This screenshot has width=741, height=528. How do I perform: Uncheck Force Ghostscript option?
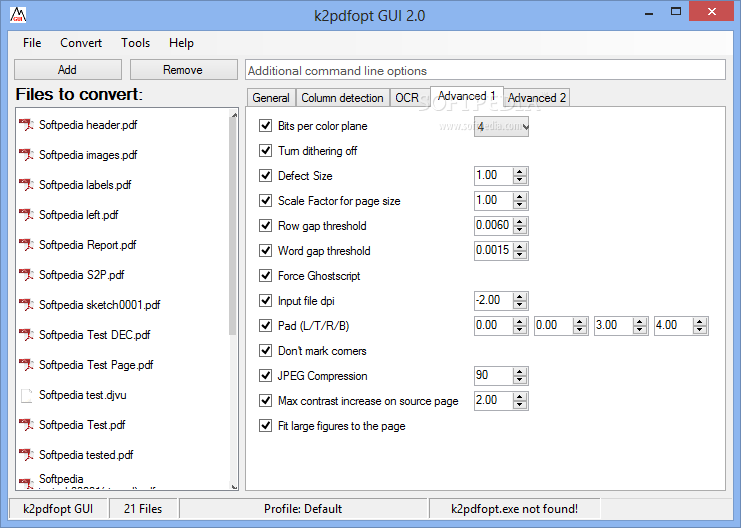(x=266, y=276)
